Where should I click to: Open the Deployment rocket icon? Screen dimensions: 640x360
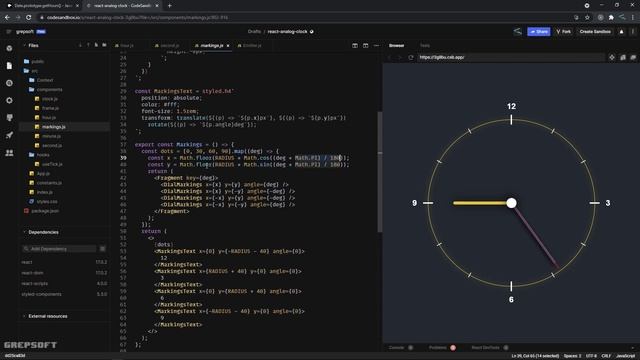pos(9,135)
